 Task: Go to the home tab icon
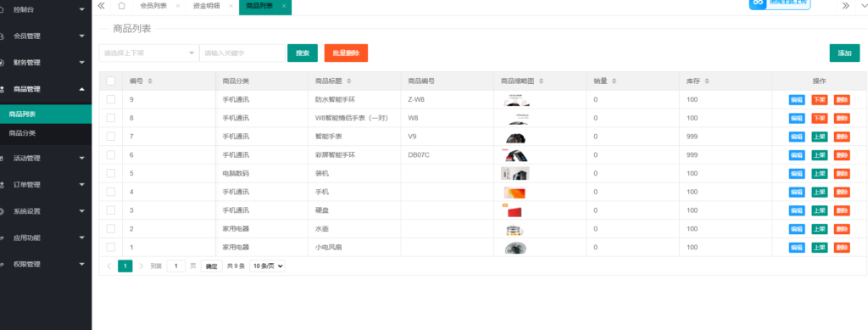pos(122,6)
